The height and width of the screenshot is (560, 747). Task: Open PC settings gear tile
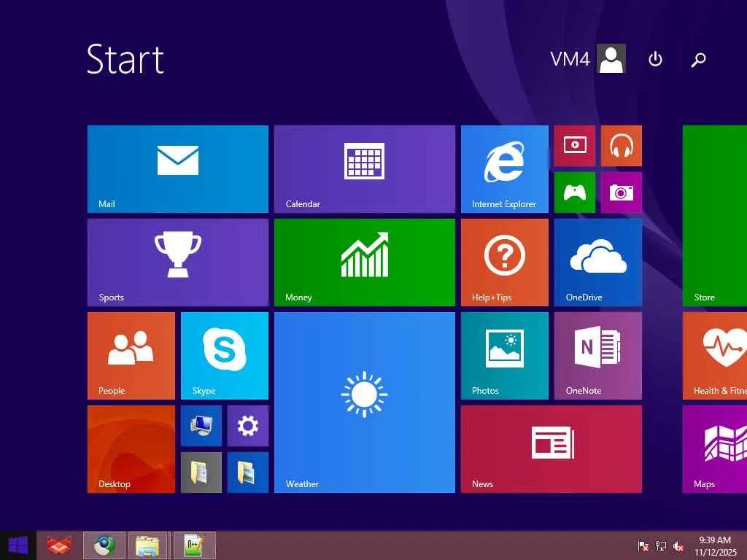pyautogui.click(x=248, y=426)
